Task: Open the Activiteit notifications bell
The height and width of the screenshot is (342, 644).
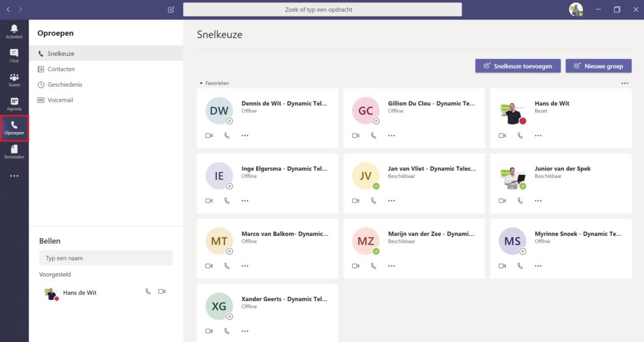Action: (x=14, y=31)
